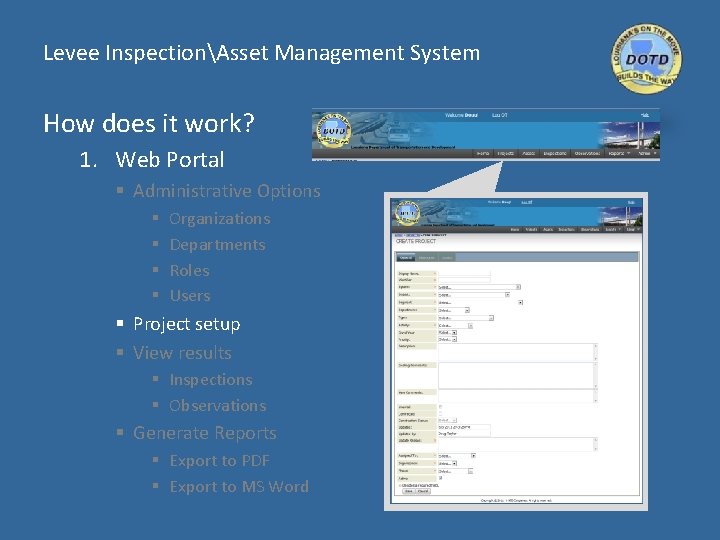The height and width of the screenshot is (540, 720).
Task: Click the 'CREATE PROJECT' page heading
Action: [416, 241]
